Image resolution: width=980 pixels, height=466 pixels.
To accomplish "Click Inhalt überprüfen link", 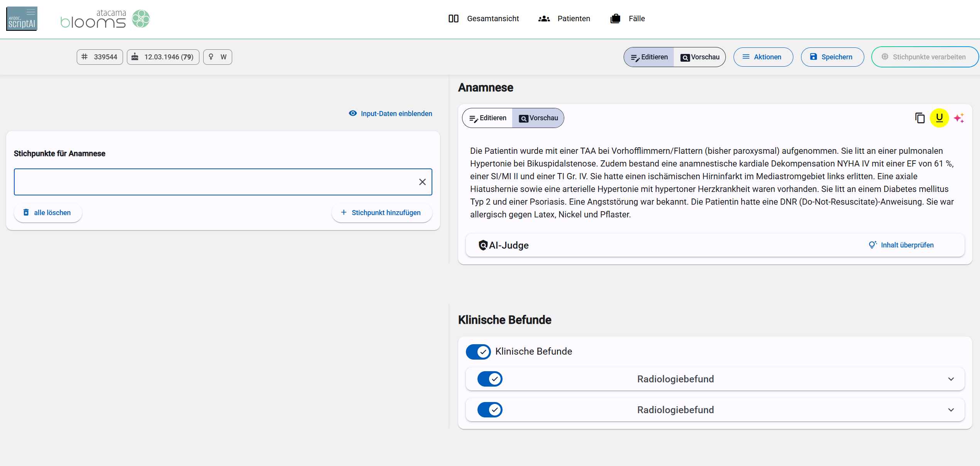I will [901, 245].
